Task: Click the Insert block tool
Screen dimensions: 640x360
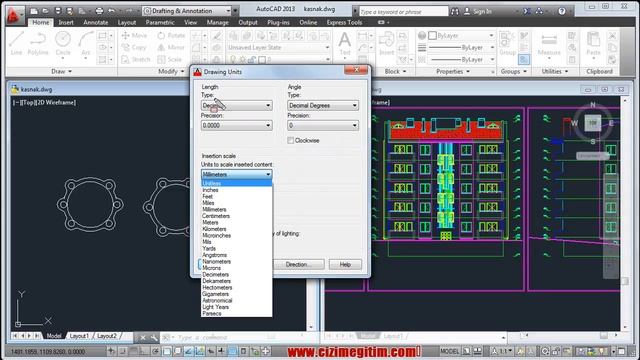Action: (386, 44)
